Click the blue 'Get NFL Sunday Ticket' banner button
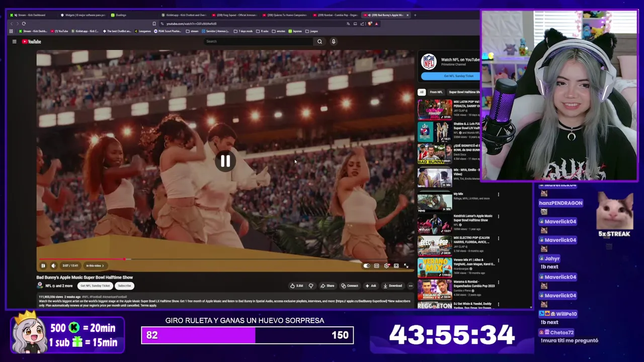 pos(450,76)
